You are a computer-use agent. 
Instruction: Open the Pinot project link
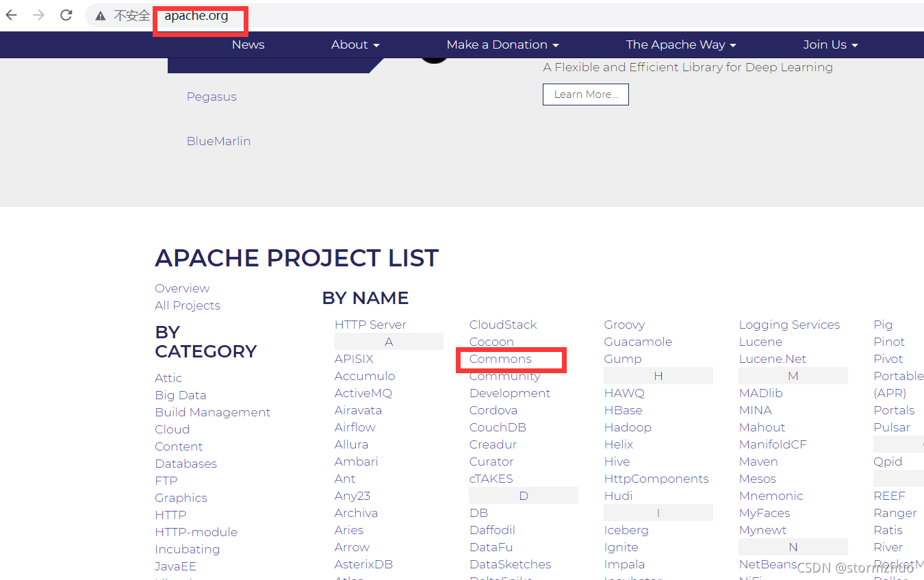point(889,342)
